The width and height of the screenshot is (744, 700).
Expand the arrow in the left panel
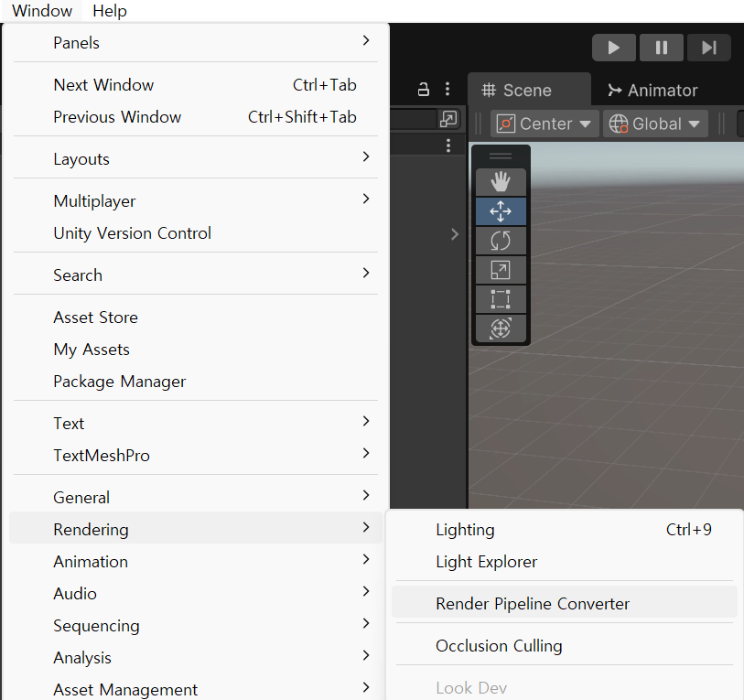[455, 234]
